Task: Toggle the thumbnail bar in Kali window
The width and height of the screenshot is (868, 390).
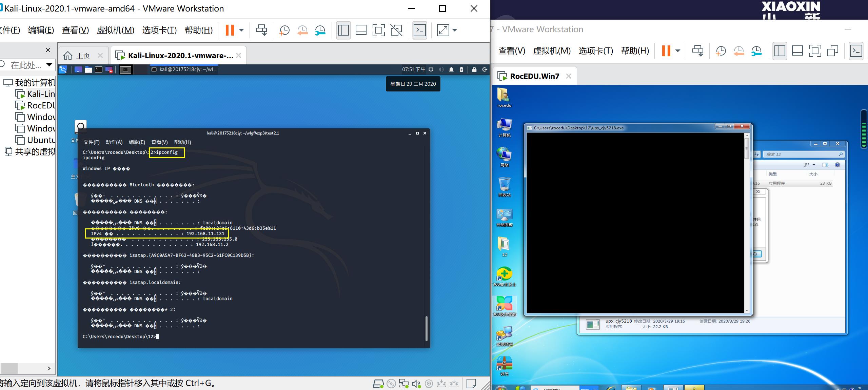Action: [361, 30]
